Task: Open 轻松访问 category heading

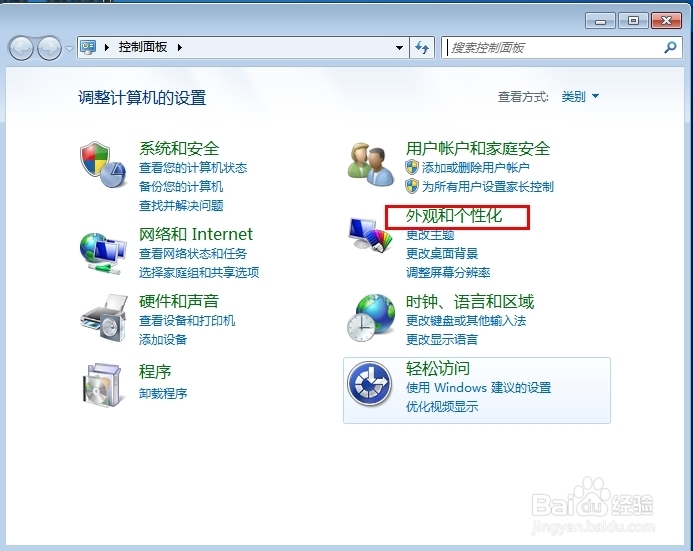Action: tap(438, 369)
